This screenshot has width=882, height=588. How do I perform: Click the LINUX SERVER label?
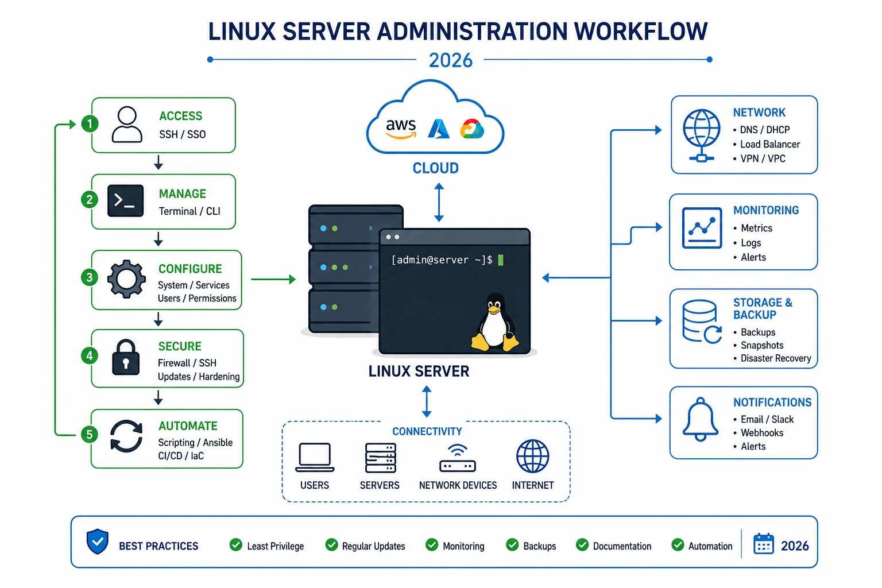(419, 372)
